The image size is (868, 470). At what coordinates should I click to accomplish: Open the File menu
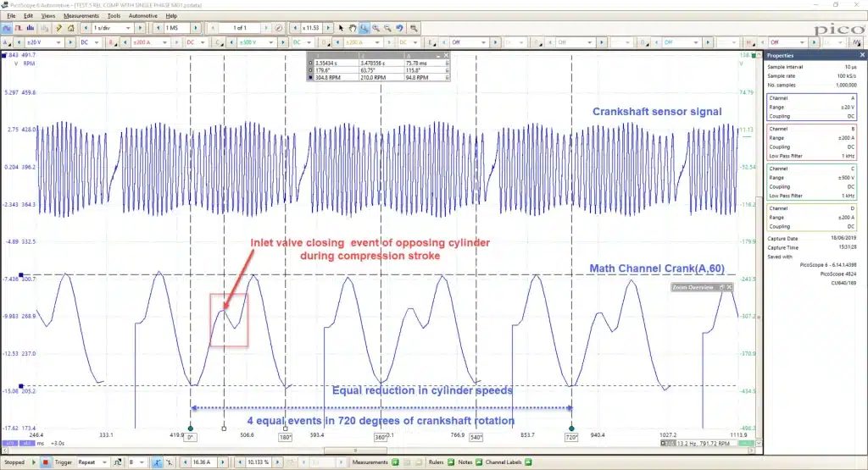coord(11,16)
